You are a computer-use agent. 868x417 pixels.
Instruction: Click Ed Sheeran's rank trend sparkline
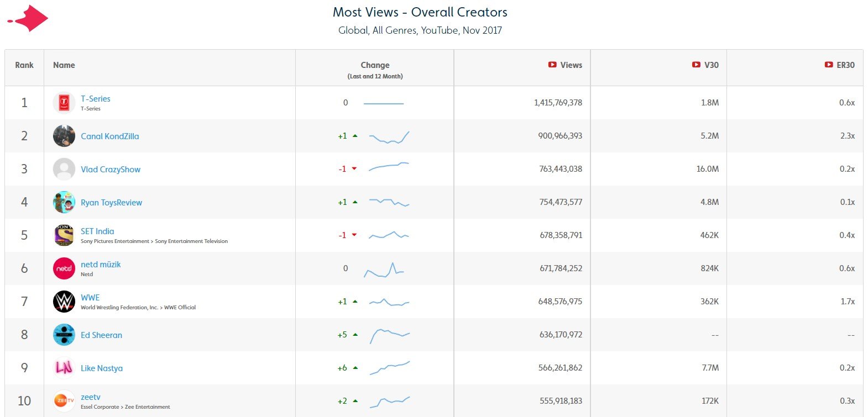(389, 335)
